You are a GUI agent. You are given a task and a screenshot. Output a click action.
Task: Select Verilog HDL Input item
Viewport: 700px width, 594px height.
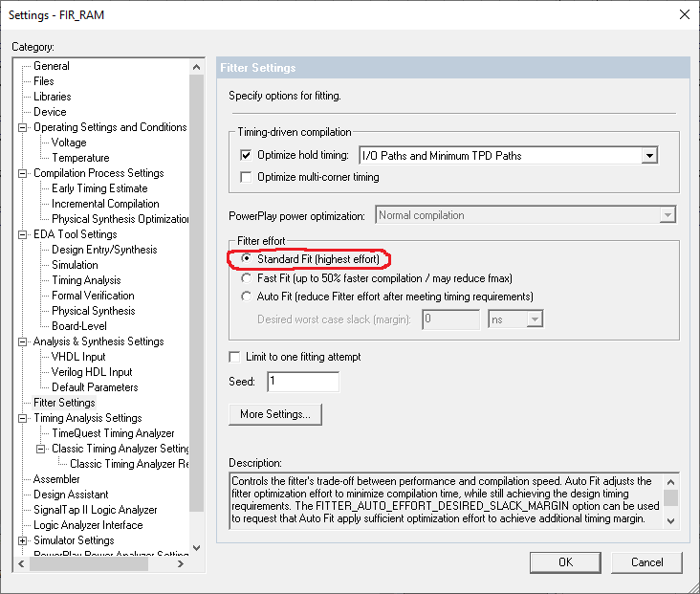(92, 372)
